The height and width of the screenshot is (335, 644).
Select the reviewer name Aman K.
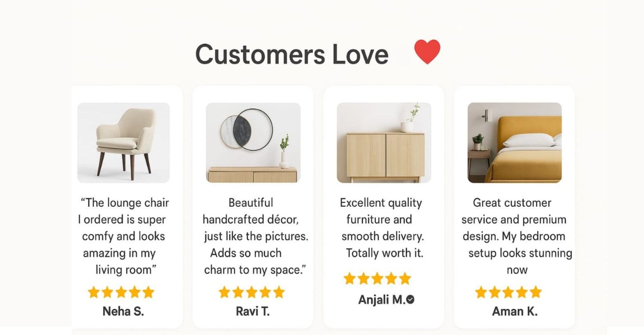[515, 311]
